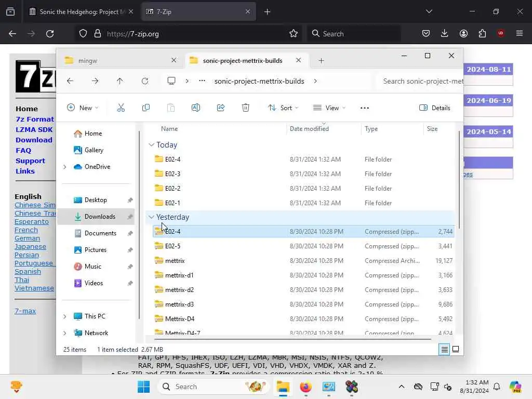Collapse the Today group
The height and width of the screenshot is (399, 532).
tap(151, 145)
